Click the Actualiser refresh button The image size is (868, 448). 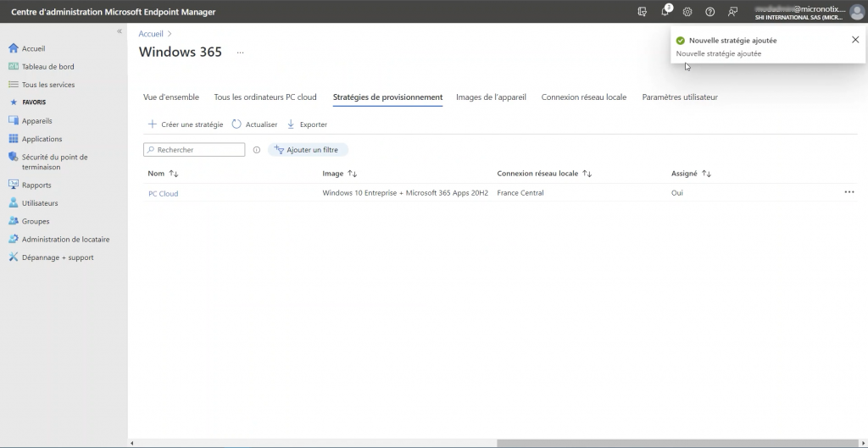click(254, 124)
